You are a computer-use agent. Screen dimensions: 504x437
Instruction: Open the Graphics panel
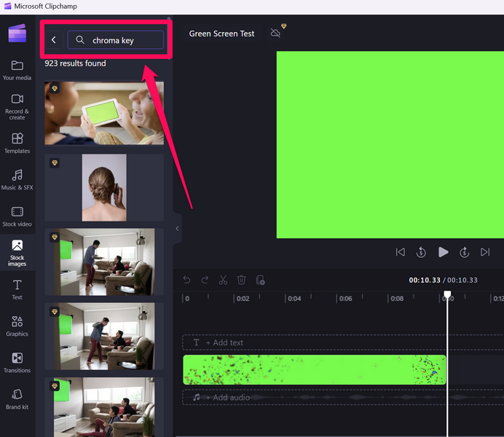17,326
